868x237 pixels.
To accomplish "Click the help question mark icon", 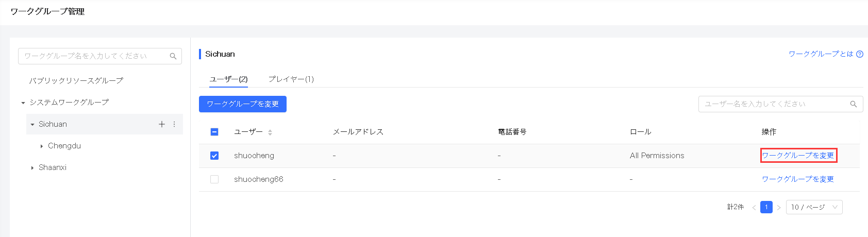I will tap(860, 54).
